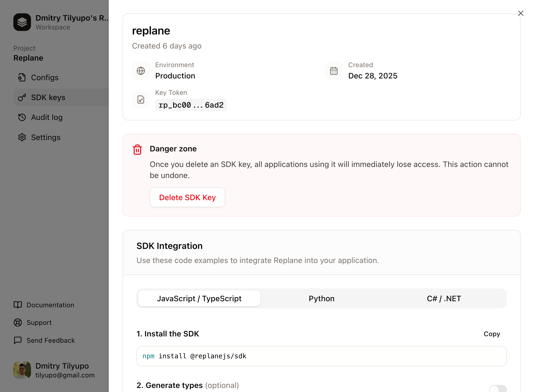Click the Environment globe icon
The height and width of the screenshot is (392, 534).
click(x=141, y=71)
